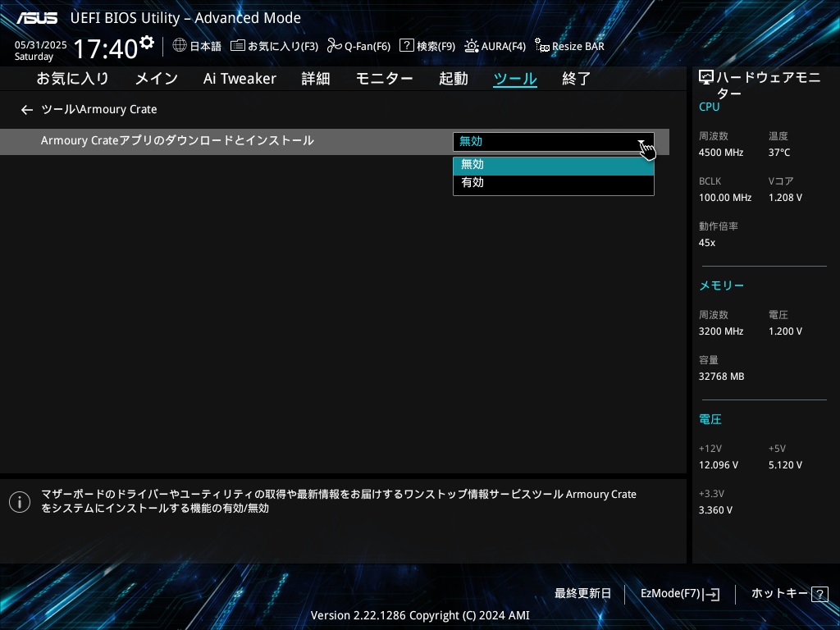Click the 最終更新日 button
Viewport: 840px width, 630px height.
click(582, 594)
